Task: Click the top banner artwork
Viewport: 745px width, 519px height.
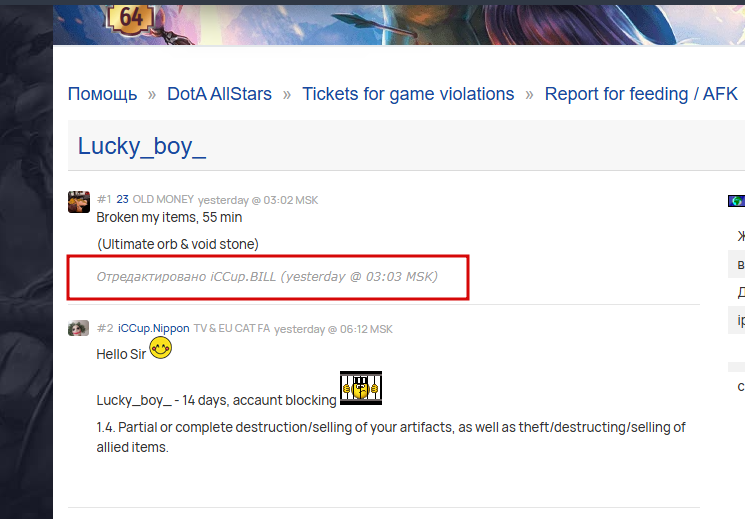Action: tap(399, 25)
